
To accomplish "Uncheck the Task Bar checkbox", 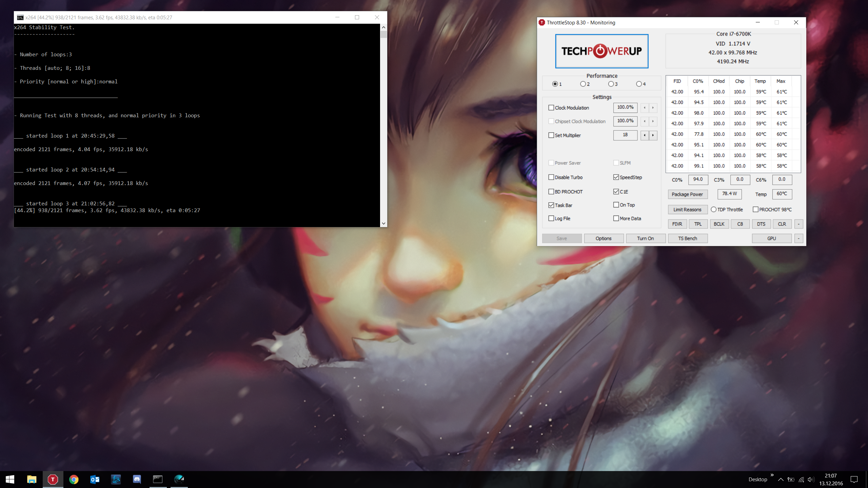I will click(551, 205).
